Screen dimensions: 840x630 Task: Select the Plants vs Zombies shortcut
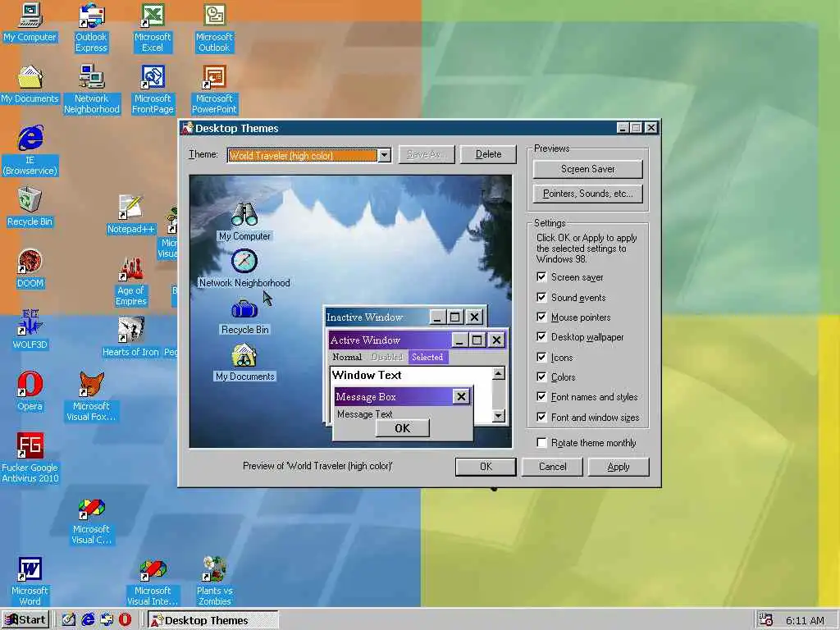(214, 582)
